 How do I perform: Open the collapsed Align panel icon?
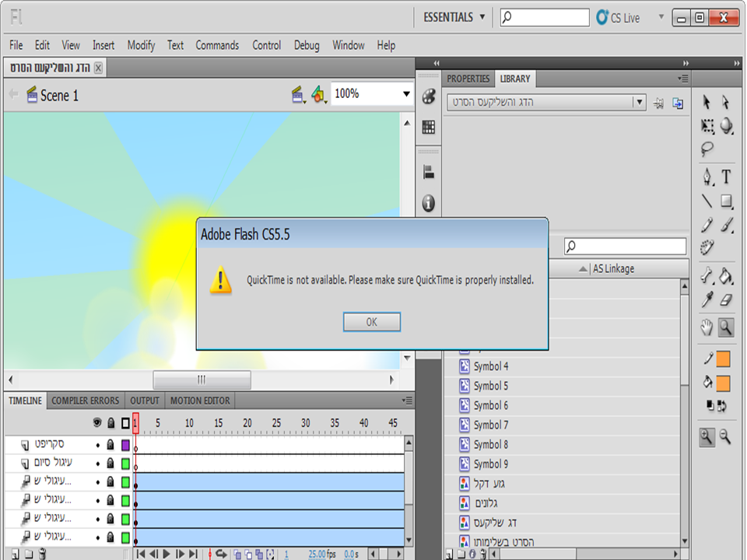pos(429,172)
